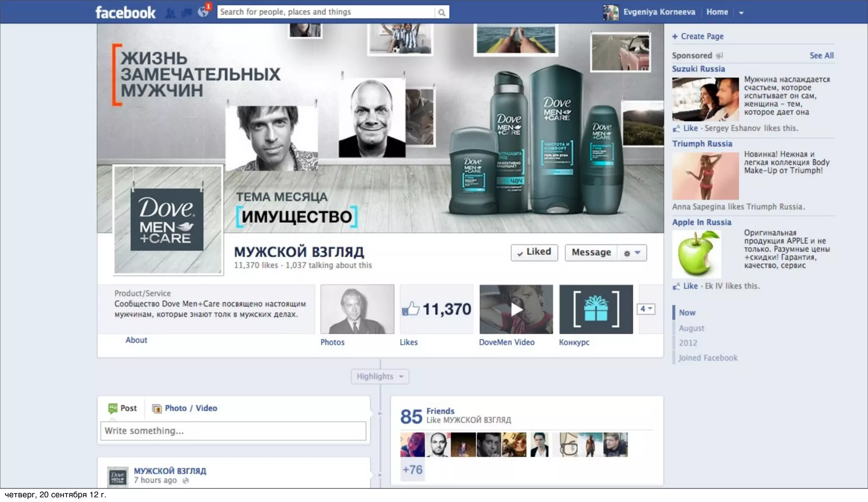Expand the apps counter dropdown showing 4
This screenshot has height=502, width=868.
646,309
